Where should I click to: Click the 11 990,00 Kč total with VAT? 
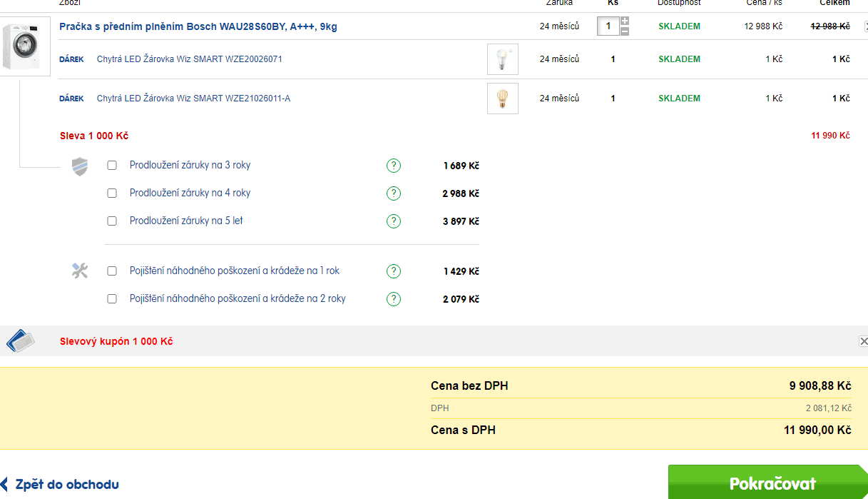(x=817, y=430)
